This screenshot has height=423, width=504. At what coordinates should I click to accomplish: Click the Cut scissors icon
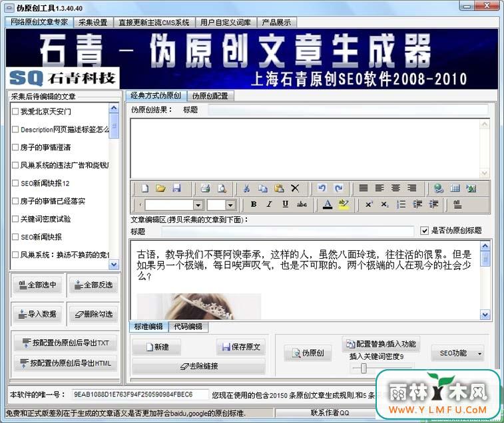pyautogui.click(x=246, y=188)
